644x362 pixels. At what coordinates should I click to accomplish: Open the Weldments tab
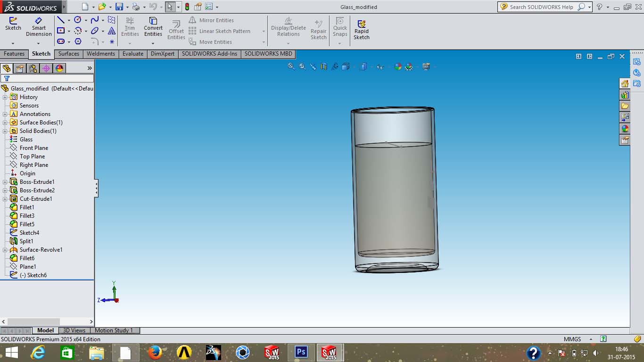click(x=101, y=54)
